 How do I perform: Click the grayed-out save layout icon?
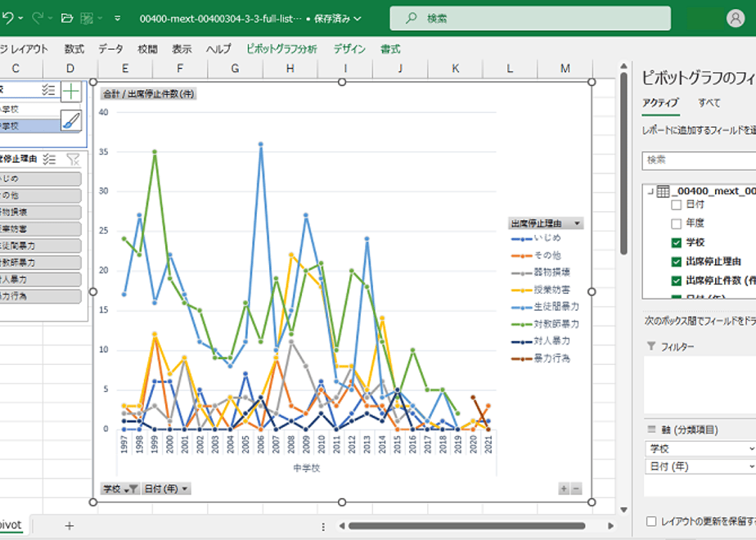click(87, 18)
